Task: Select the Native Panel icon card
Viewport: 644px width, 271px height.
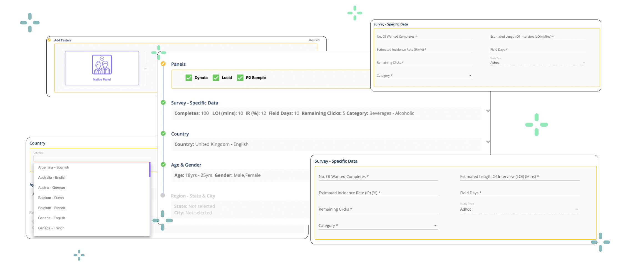Action: pos(102,68)
